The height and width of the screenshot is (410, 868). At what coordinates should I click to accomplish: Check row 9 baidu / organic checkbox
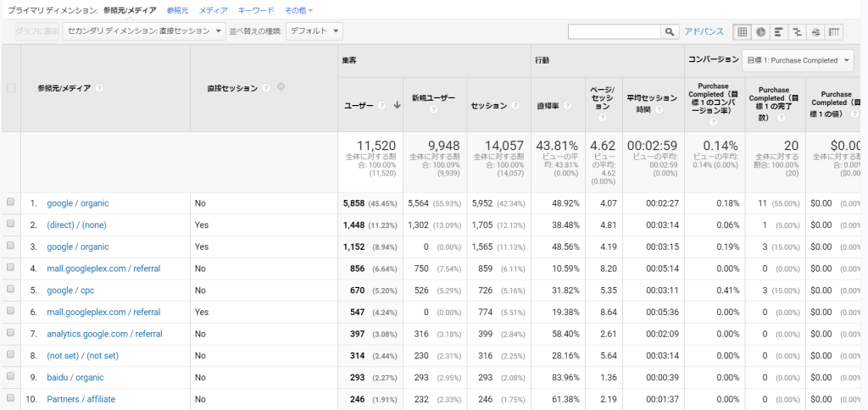pyautogui.click(x=10, y=377)
